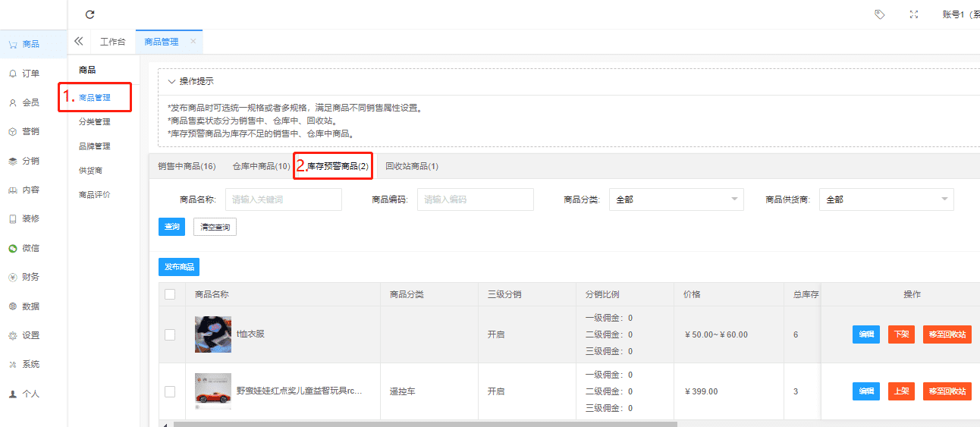The width and height of the screenshot is (980, 427).
Task: Open the 商品分类 dropdown
Action: [676, 199]
